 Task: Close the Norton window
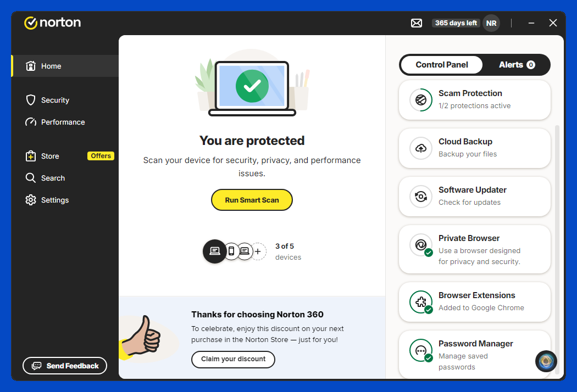553,23
